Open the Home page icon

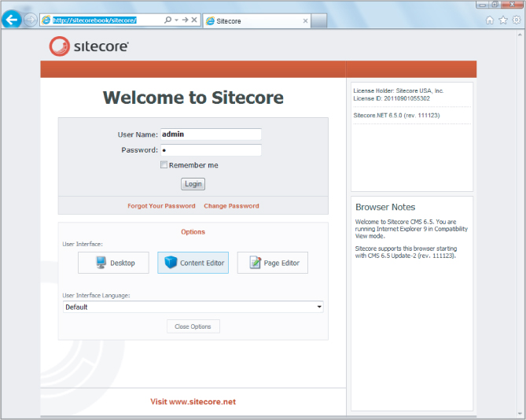click(x=490, y=20)
